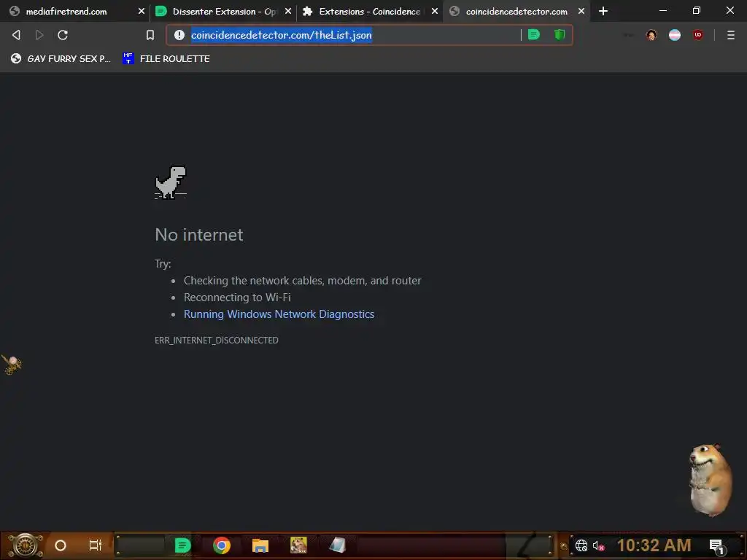Screen dimensions: 747x560
Task: Click the pink and blue striped extension icon
Action: [675, 35]
